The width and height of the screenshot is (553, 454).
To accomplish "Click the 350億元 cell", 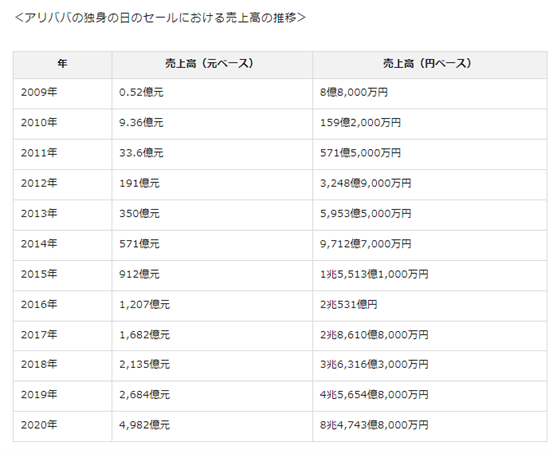I will pos(212,215).
